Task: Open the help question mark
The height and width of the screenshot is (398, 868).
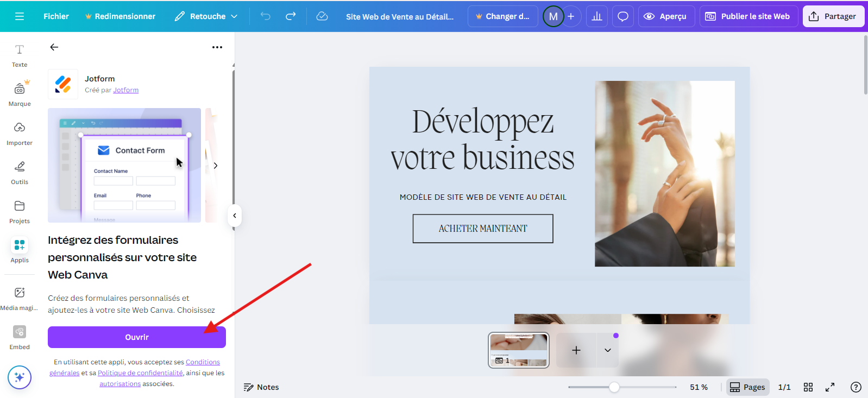Action: coord(856,387)
